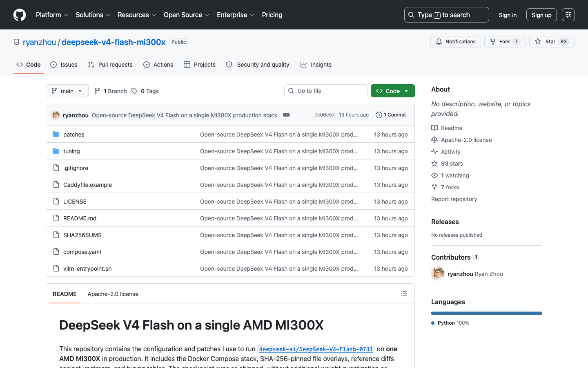The image size is (588, 368).
Task: Expand the Platform menu
Action: [x=52, y=15]
